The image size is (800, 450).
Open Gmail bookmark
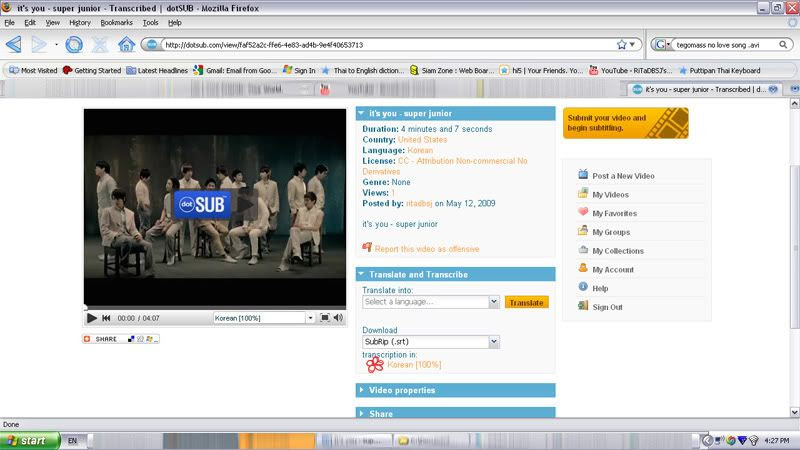[235, 70]
